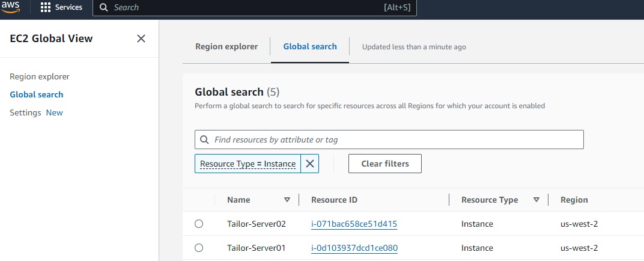Open instance i-071bac658ce51d415 link
This screenshot has height=261, width=644.
(354, 224)
